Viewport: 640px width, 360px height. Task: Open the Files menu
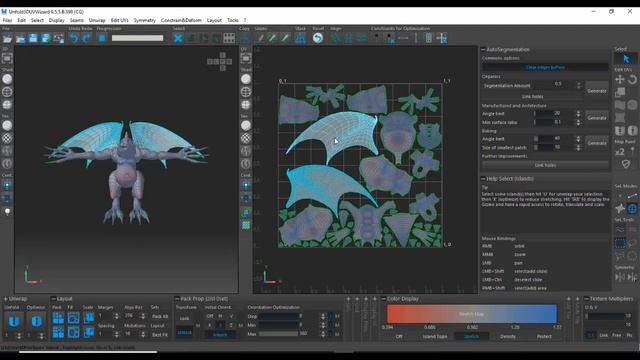pos(7,20)
